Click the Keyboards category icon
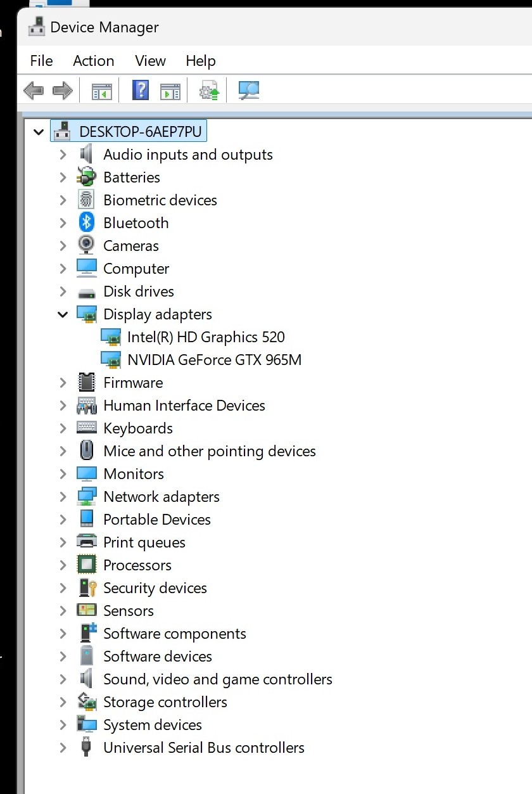 click(87, 428)
